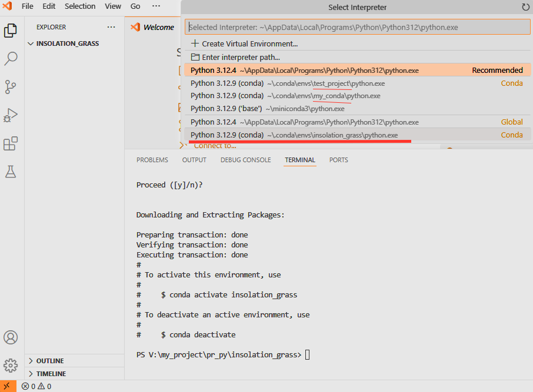Screen dimensions: 533x392
Task: Open the Extensions view icon
Action: 11,143
